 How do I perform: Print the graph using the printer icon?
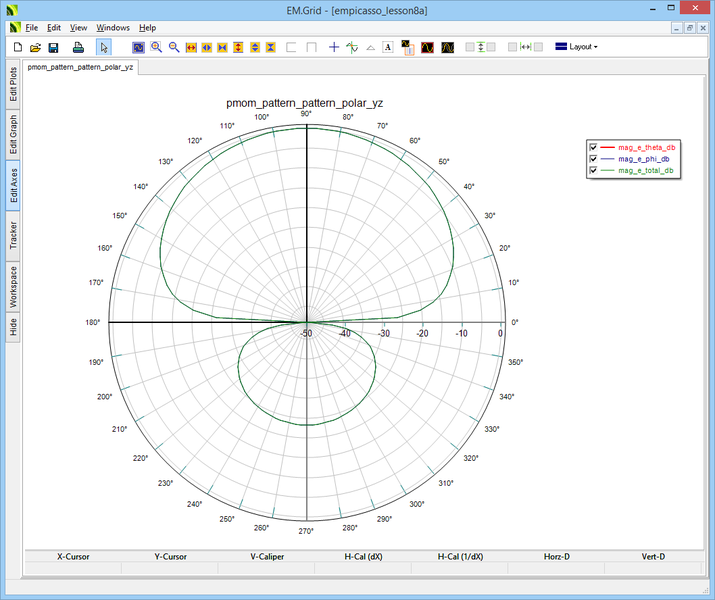[78, 47]
